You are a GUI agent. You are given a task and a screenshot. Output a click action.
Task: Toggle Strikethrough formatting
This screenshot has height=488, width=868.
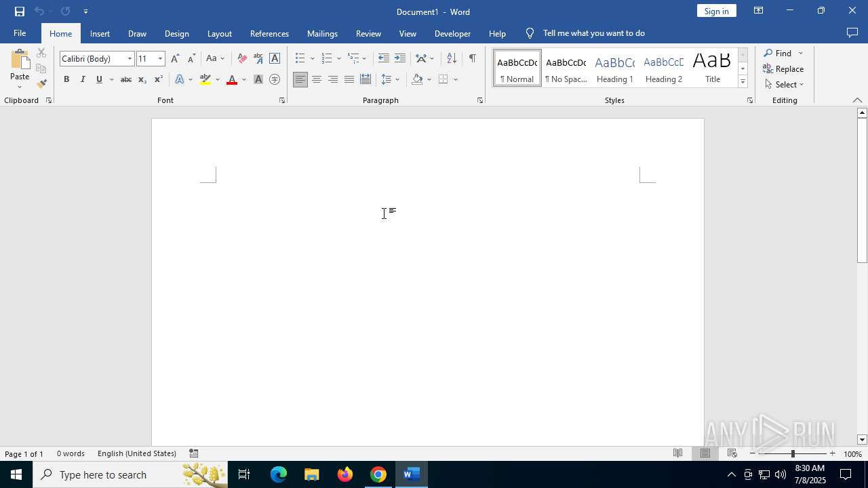point(126,79)
